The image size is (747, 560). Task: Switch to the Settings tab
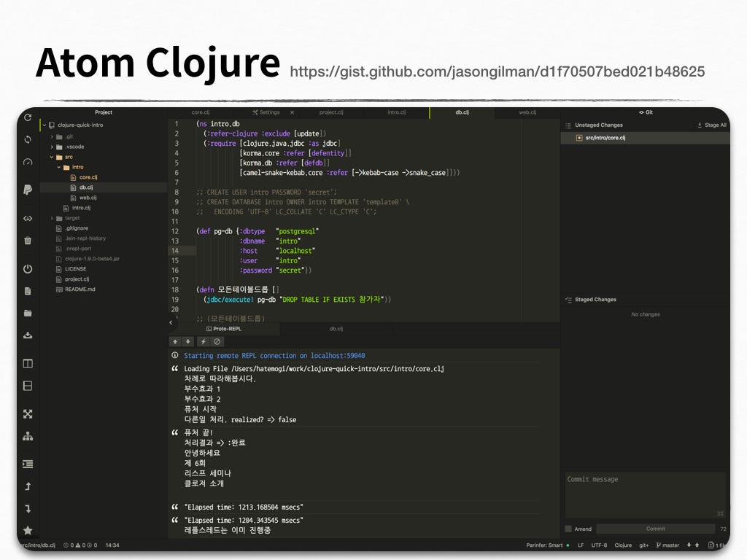point(266,112)
